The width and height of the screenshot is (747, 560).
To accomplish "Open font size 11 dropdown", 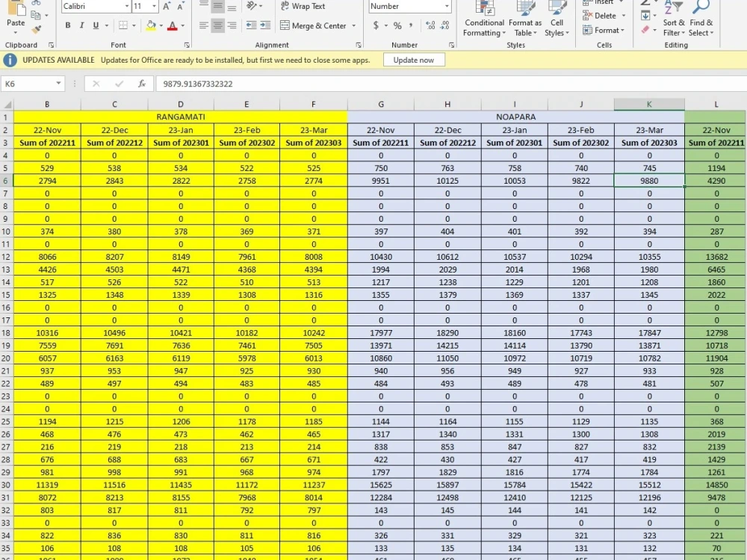I will coord(154,6).
